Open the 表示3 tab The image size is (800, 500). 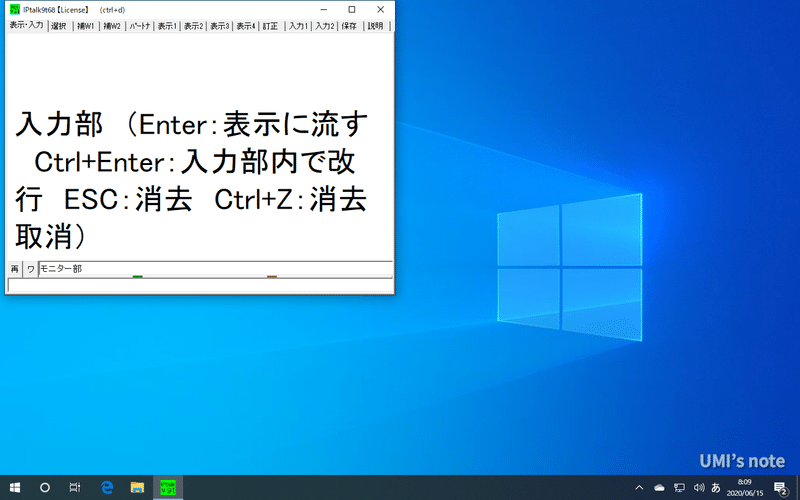coord(220,26)
